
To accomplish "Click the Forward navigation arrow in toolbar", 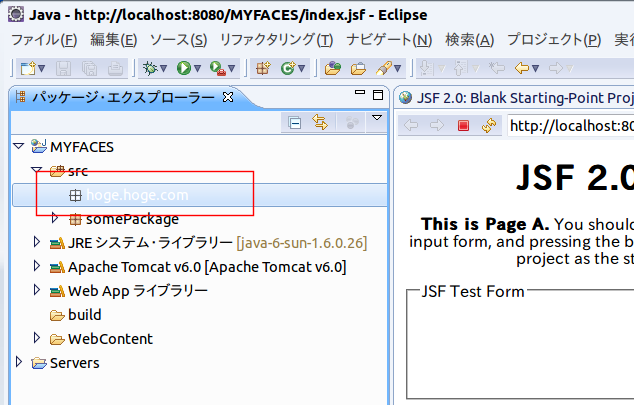I will click(x=556, y=68).
